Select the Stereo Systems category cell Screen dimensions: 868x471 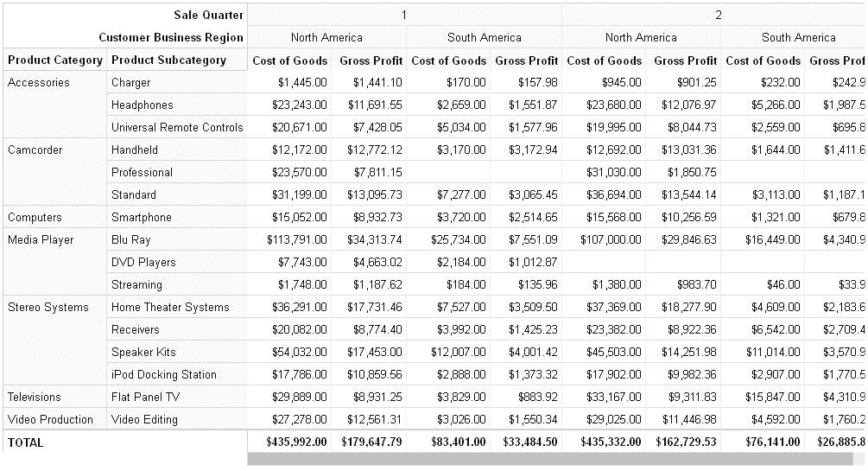(54, 341)
